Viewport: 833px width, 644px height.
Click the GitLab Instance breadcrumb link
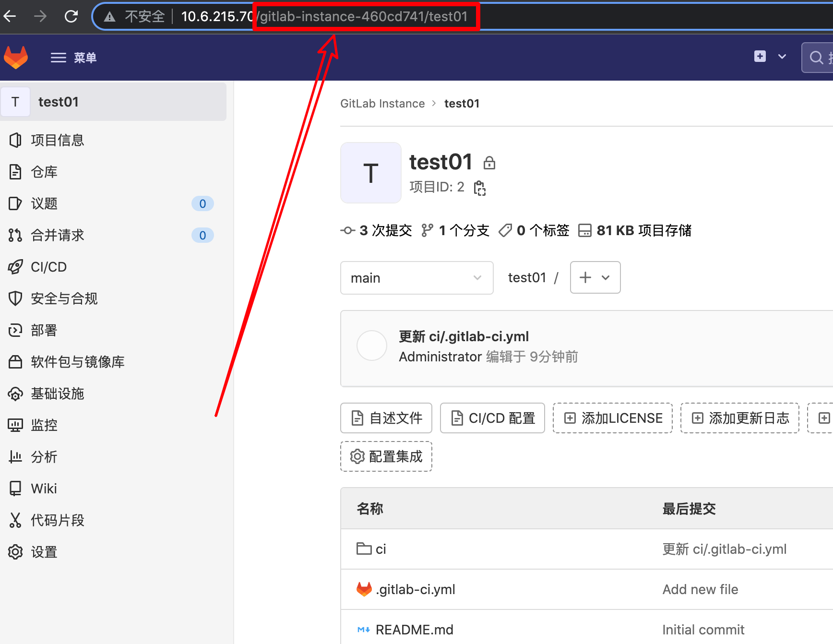[x=382, y=104]
